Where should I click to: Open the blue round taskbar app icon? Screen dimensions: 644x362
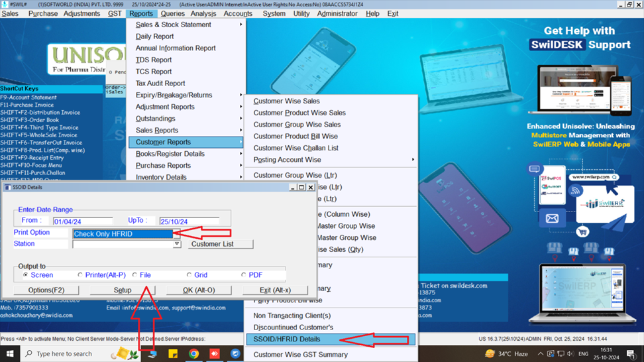click(x=235, y=353)
